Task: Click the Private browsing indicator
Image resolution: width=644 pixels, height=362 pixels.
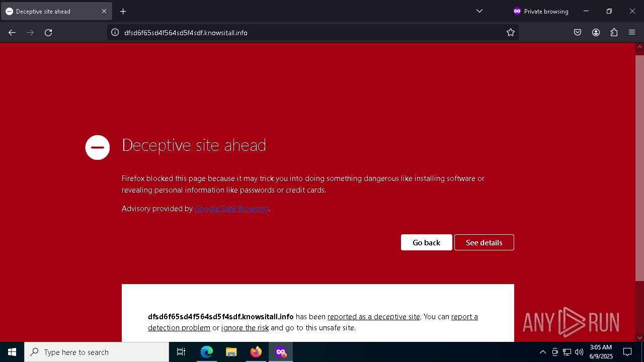Action: 540,11
